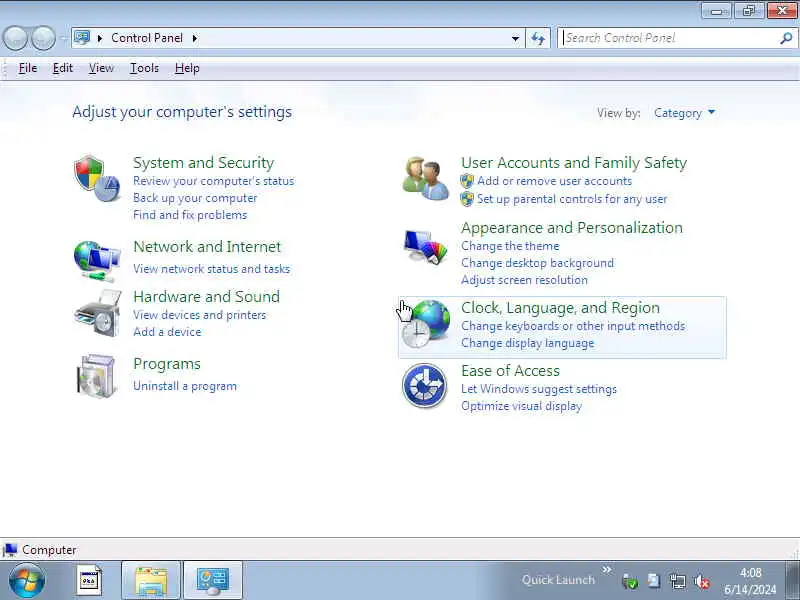Viewport: 800px width, 600px height.
Task: Click View devices and printers
Action: [199, 315]
